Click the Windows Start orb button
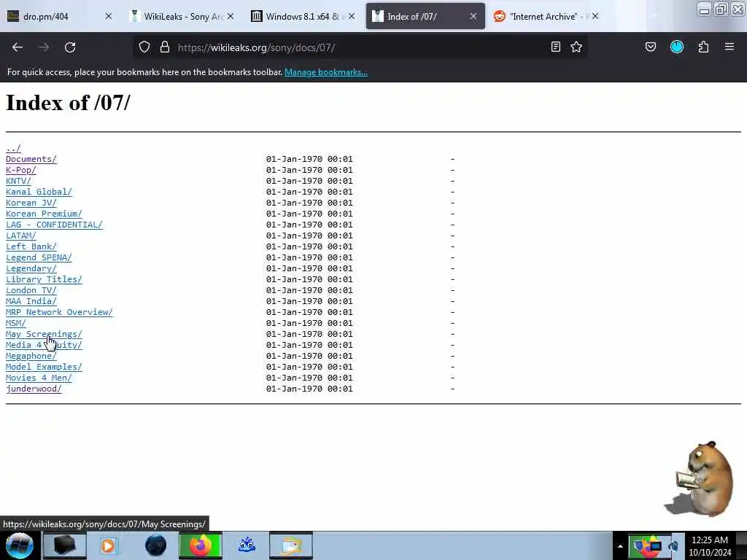This screenshot has height=560, width=747. [x=20, y=545]
